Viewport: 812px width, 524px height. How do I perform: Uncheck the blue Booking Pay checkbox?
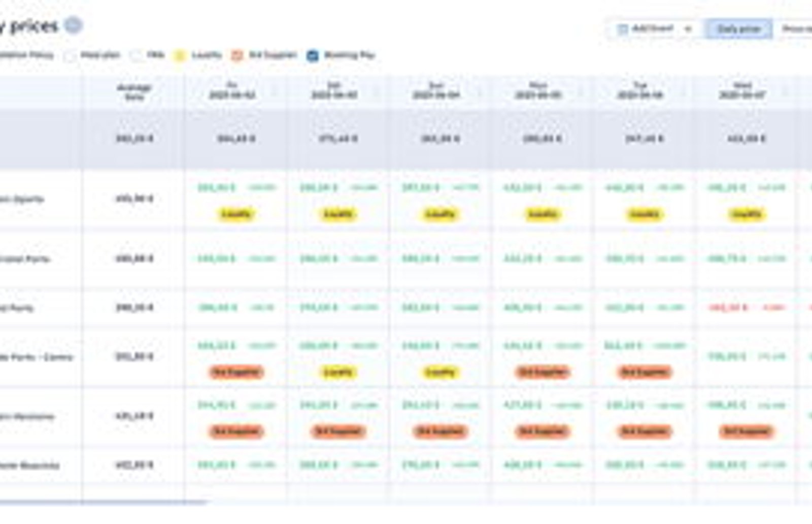pyautogui.click(x=313, y=55)
